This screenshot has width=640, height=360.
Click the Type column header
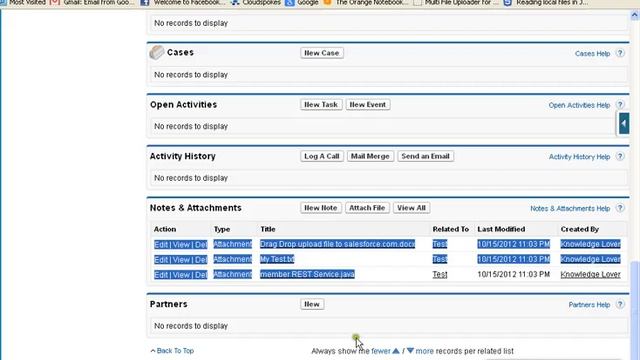[x=222, y=229]
